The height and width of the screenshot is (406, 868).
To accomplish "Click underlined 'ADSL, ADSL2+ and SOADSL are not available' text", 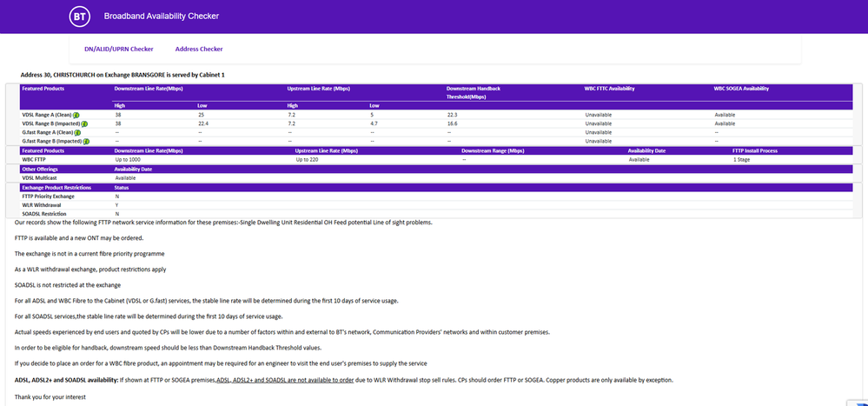I will 286,380.
